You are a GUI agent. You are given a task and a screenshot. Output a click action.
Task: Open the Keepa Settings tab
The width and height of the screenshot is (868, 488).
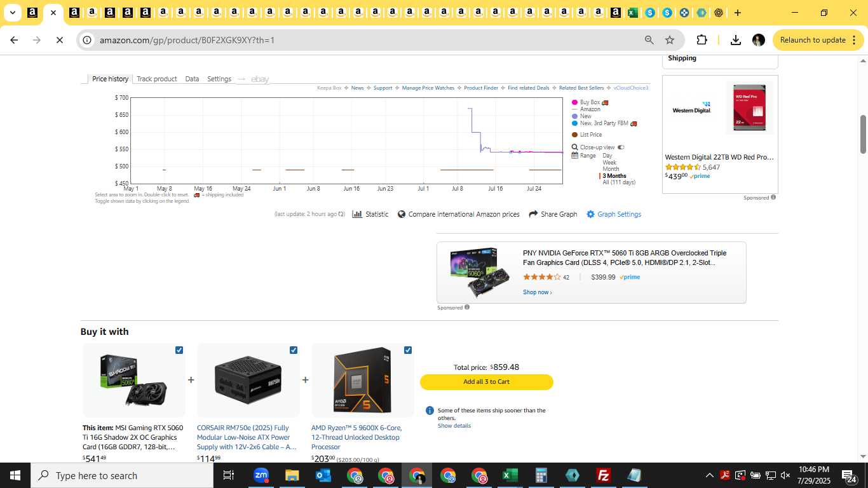pos(219,79)
